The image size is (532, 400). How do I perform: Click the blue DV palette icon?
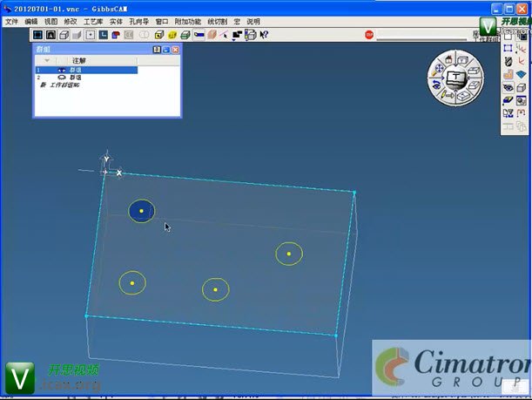tap(508, 113)
